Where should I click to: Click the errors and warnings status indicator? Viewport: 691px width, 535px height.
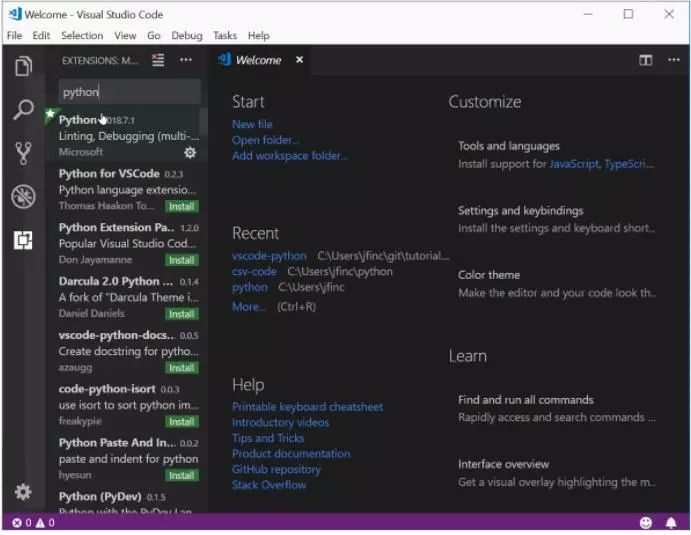(x=33, y=523)
